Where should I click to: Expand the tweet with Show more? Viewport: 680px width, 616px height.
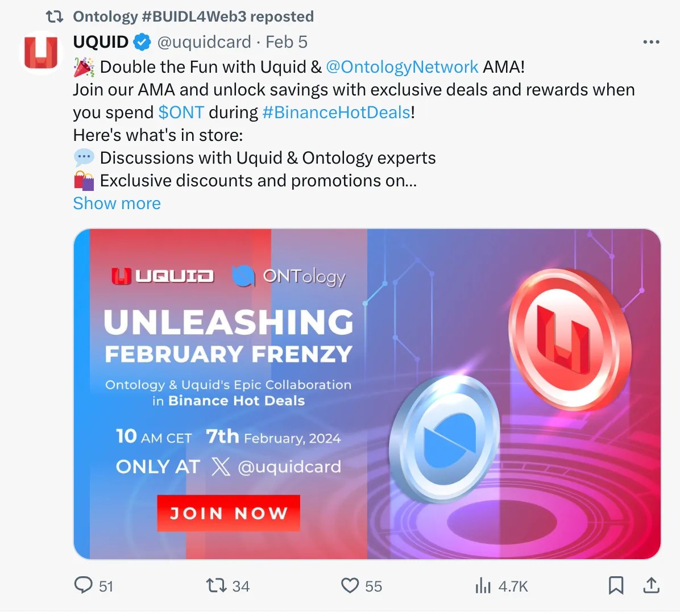point(117,203)
